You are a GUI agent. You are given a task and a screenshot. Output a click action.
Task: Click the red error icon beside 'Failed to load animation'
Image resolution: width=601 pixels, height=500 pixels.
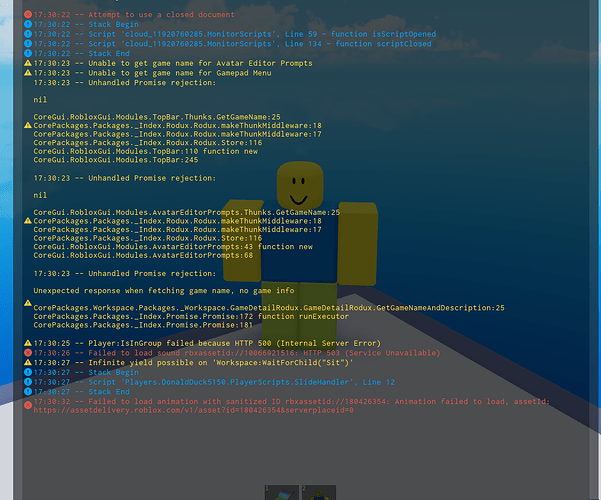[28, 405]
